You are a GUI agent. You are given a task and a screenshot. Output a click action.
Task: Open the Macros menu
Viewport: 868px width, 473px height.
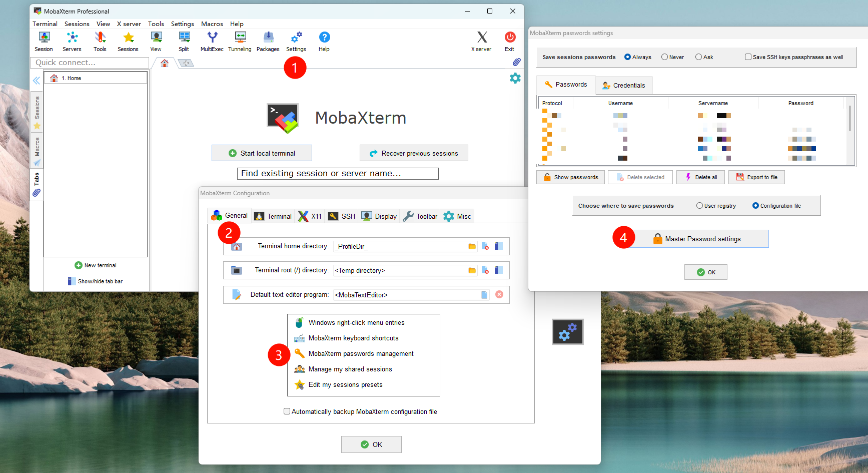pos(212,24)
